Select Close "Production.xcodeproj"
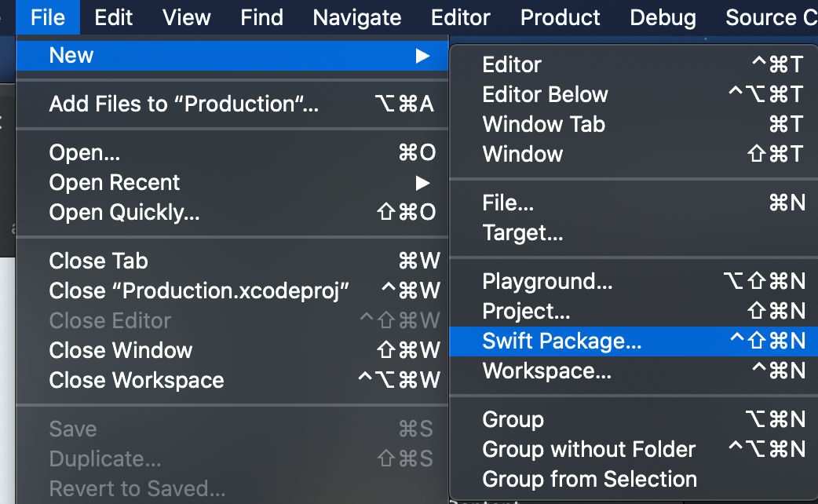Screen dimensions: 818x504 (x=232, y=290)
